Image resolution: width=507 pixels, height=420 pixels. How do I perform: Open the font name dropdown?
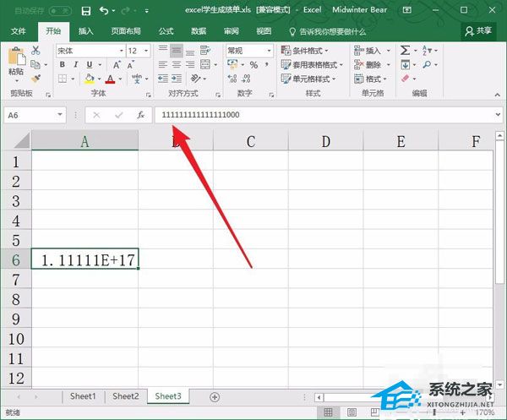pyautogui.click(x=122, y=51)
